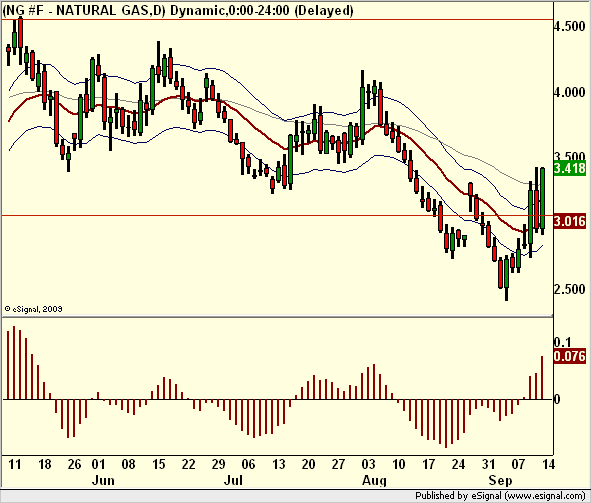The height and width of the screenshot is (503, 591).
Task: Click the Sep month label
Action: tap(501, 480)
